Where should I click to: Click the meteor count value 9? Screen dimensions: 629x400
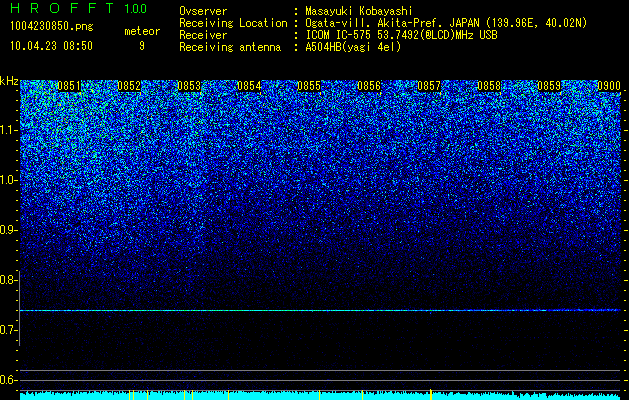[x=142, y=46]
